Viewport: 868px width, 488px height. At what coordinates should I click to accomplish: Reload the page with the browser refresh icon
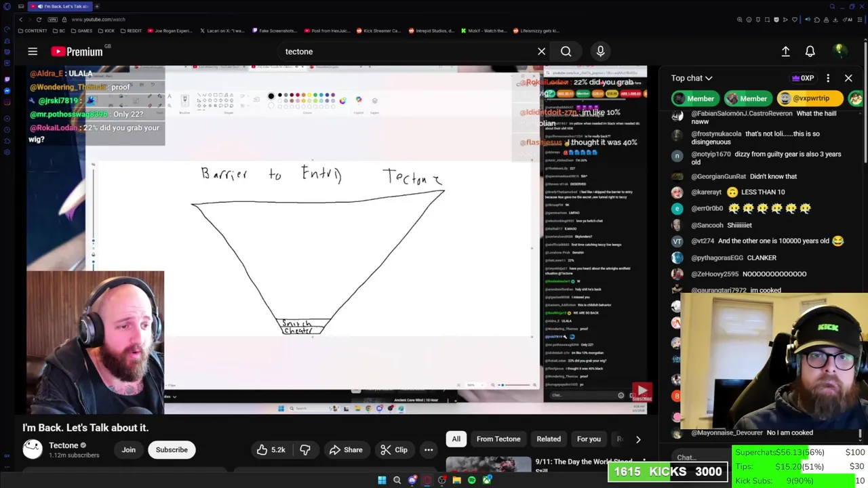39,20
